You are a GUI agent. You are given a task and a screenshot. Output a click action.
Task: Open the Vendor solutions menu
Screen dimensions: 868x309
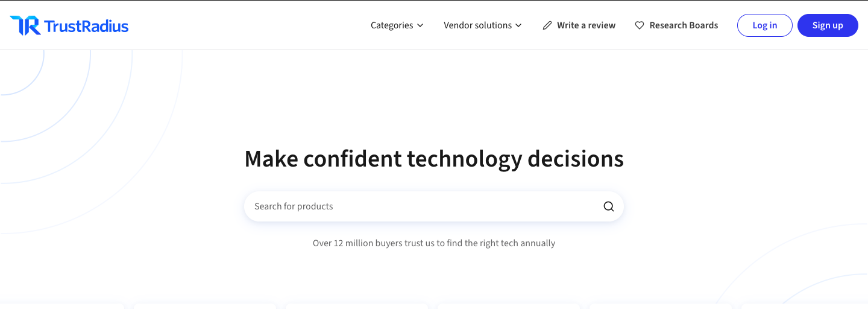(x=477, y=25)
